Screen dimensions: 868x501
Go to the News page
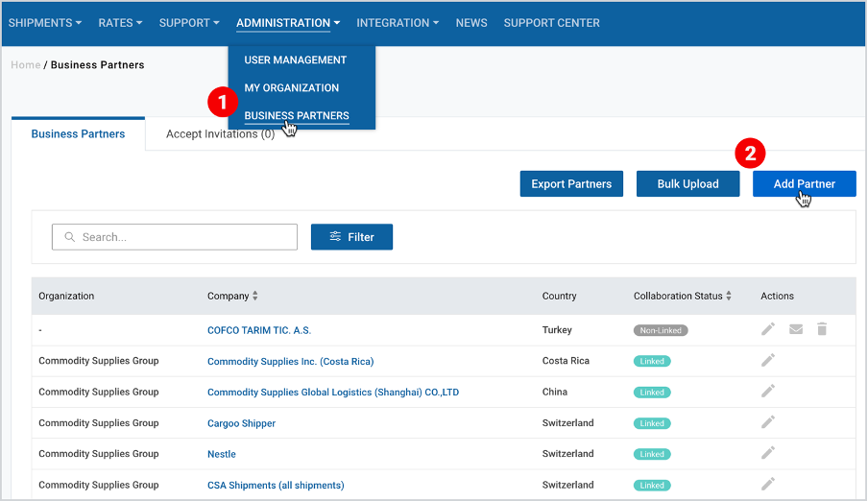(471, 23)
